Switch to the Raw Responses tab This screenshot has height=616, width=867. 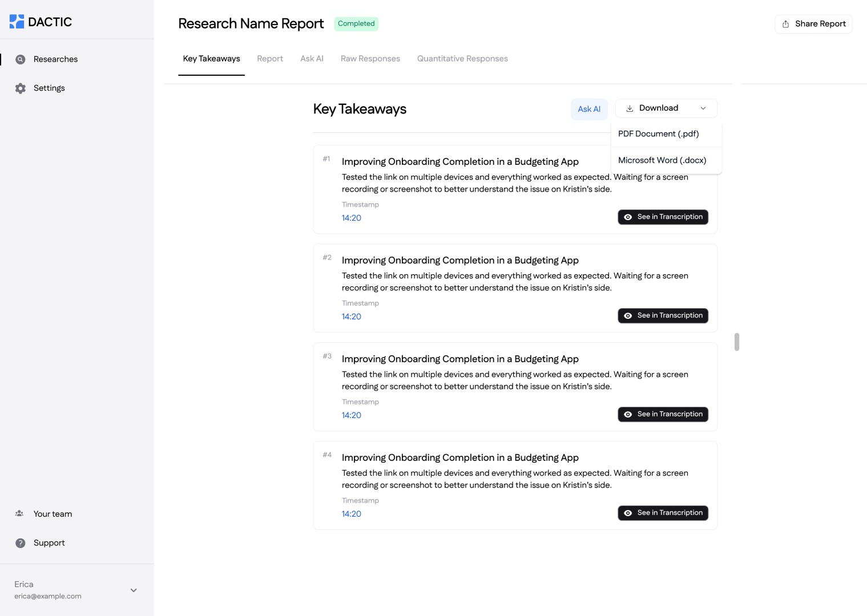(x=370, y=59)
